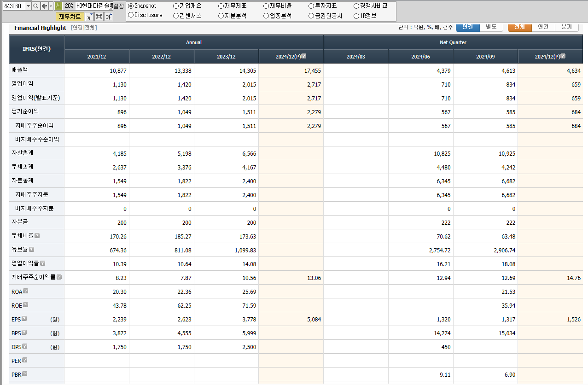Click the decrease font size 가 icon
This screenshot has height=385, width=588.
click(89, 17)
